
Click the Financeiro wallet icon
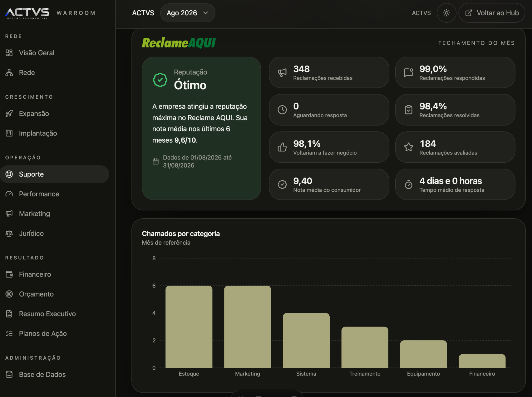[9, 274]
